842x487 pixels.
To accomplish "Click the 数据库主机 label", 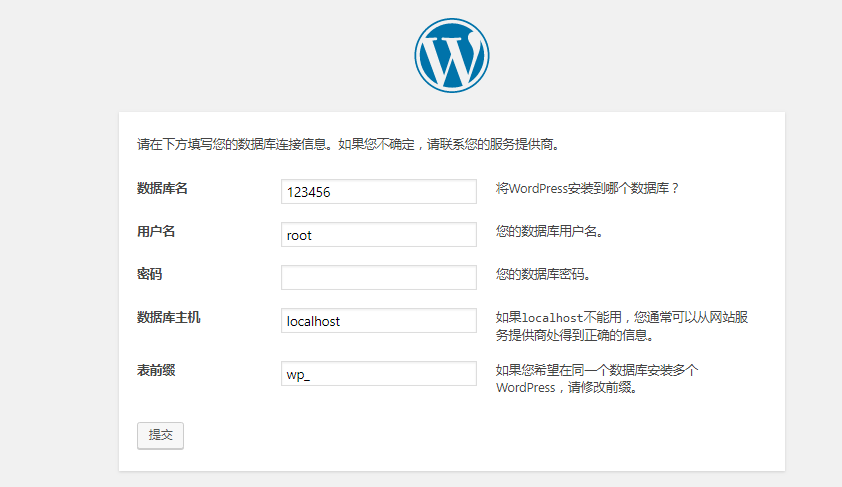I will tap(169, 317).
